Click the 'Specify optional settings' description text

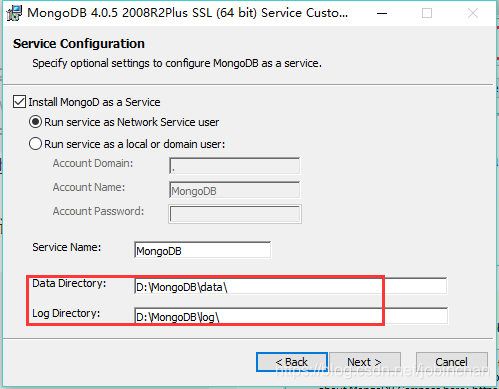pos(177,63)
